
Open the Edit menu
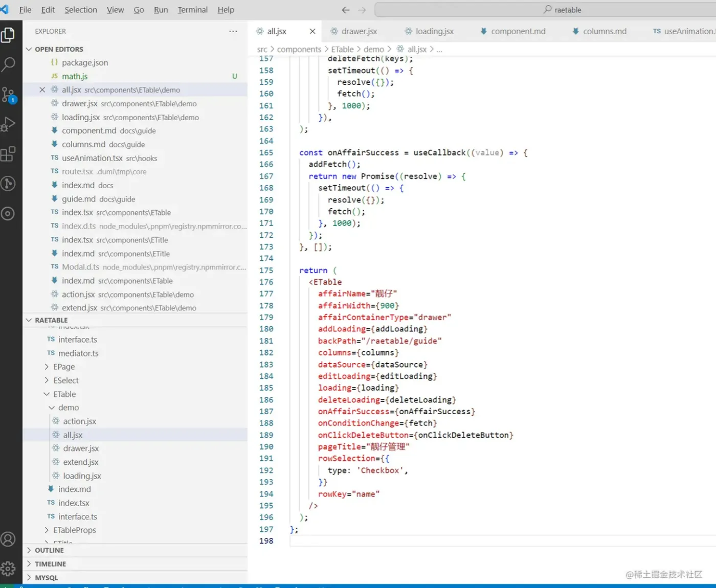pos(48,10)
